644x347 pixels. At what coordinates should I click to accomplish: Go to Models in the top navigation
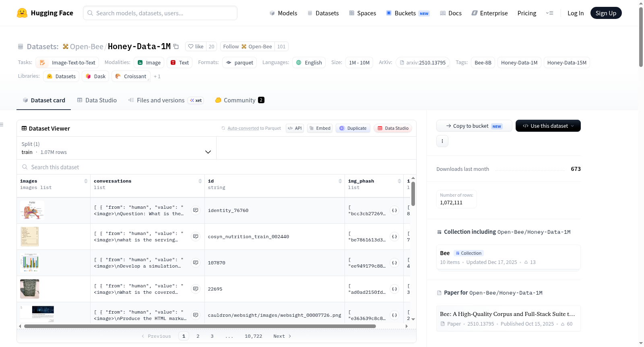(283, 13)
